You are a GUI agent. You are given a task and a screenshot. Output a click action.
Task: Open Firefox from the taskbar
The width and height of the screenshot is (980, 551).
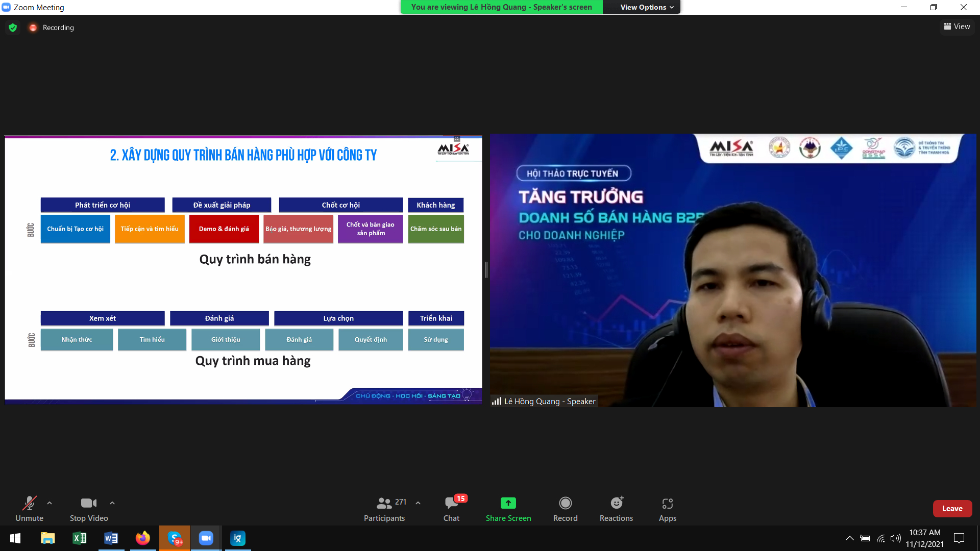click(143, 538)
